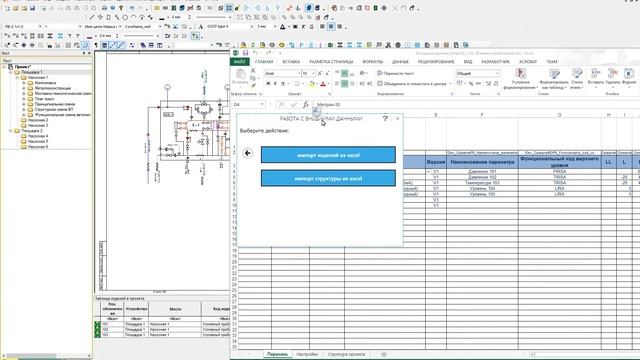The image size is (640, 360).
Task: Click the Cut scissors icon in Excel
Action: pos(253,70)
